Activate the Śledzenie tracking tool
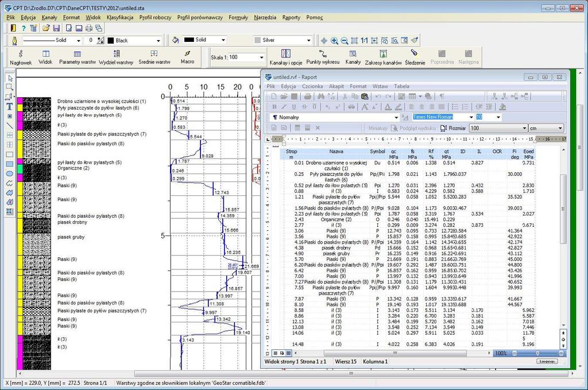This screenshot has width=588, height=390. pyautogui.click(x=415, y=57)
